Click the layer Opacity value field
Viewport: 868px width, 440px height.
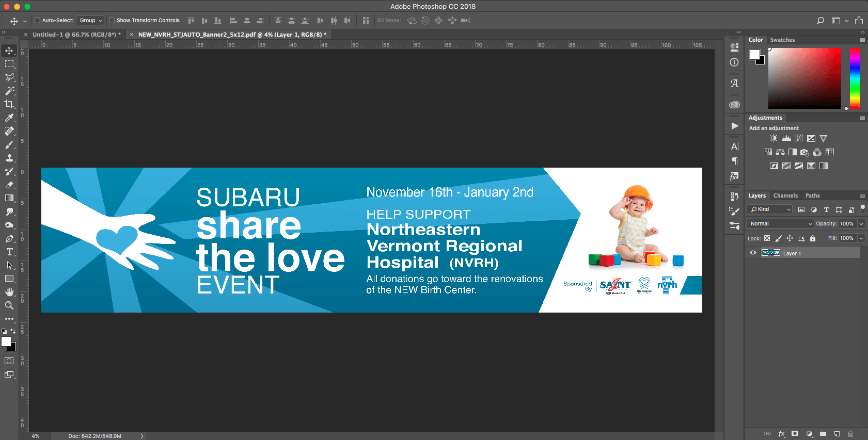[x=847, y=224]
